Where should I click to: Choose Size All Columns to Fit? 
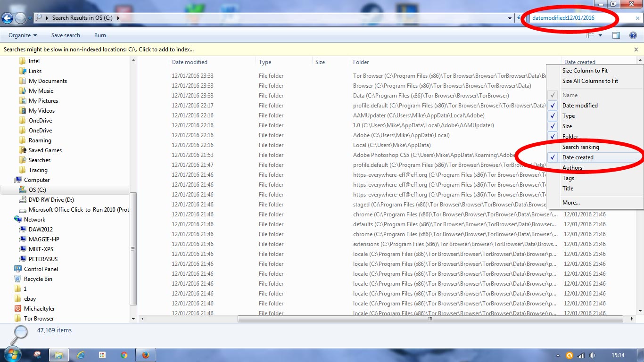tap(595, 81)
